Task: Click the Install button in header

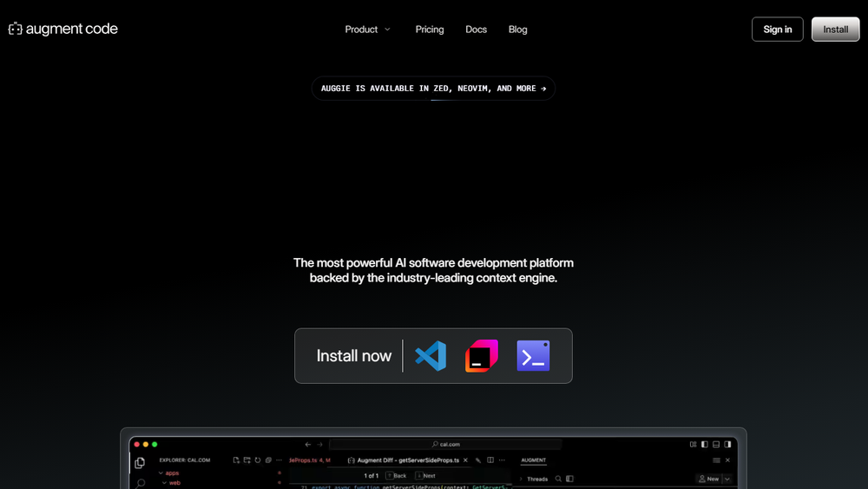Action: [x=835, y=30]
